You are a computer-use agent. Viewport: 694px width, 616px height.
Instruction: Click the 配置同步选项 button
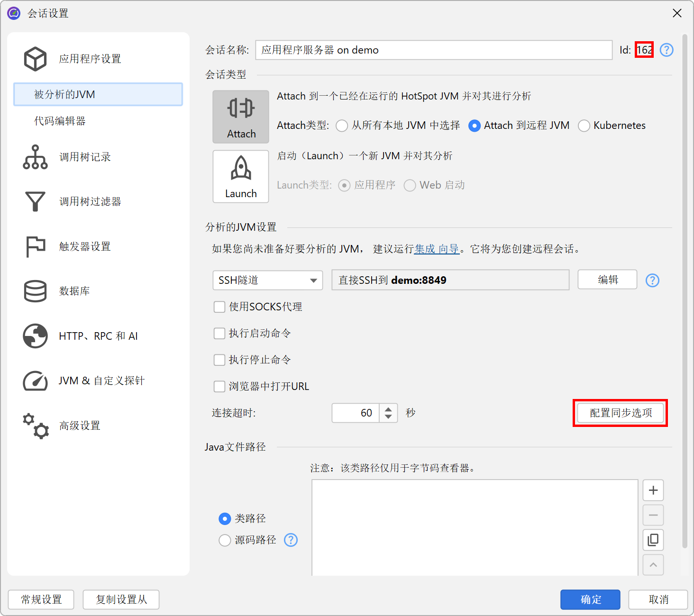(x=620, y=413)
